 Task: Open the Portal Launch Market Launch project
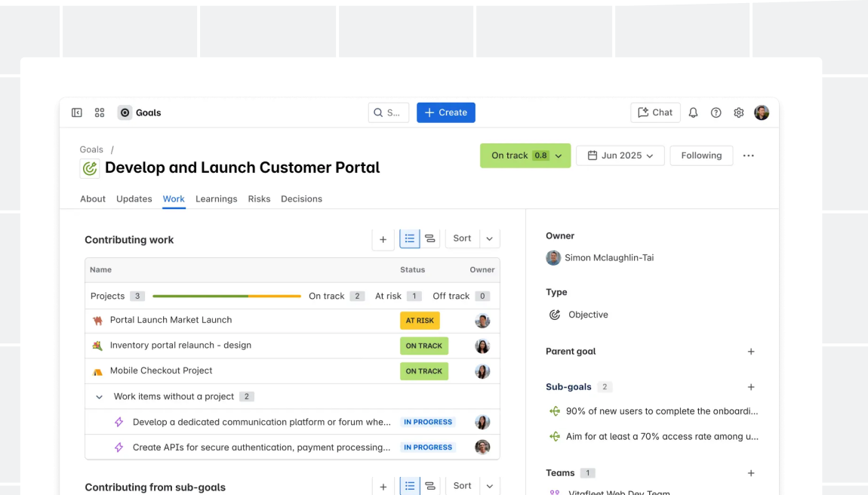click(x=171, y=320)
